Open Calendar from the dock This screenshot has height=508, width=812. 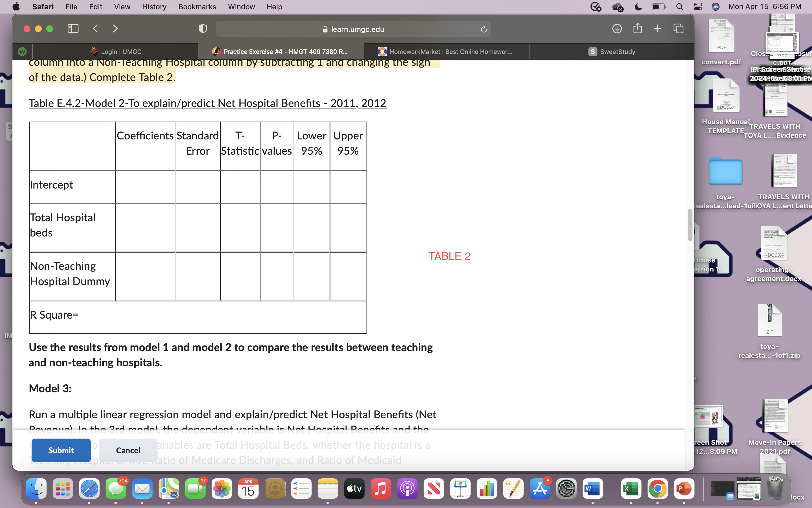click(x=248, y=489)
